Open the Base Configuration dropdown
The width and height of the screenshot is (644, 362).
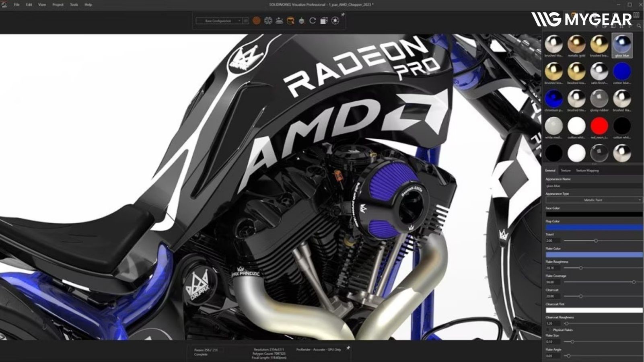tap(219, 21)
